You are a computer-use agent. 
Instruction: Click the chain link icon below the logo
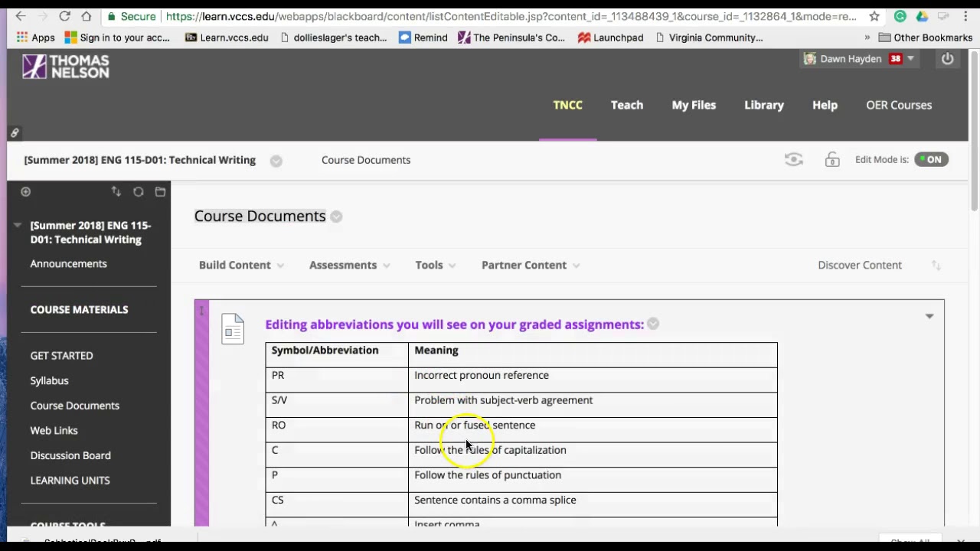pos(15,133)
